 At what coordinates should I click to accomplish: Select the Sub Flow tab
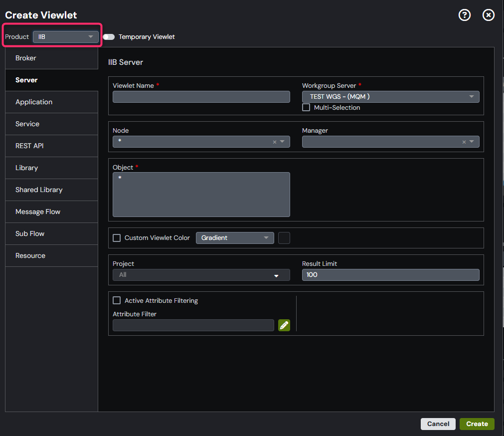coord(51,234)
